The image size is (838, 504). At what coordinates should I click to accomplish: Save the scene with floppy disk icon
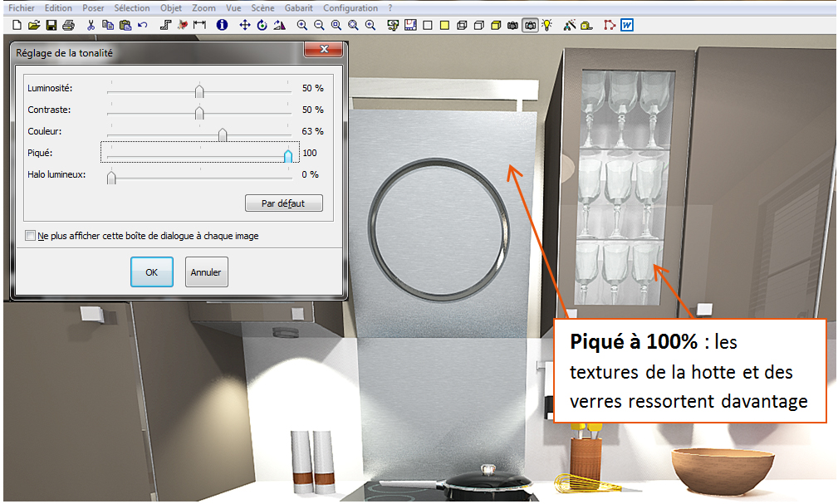(51, 25)
